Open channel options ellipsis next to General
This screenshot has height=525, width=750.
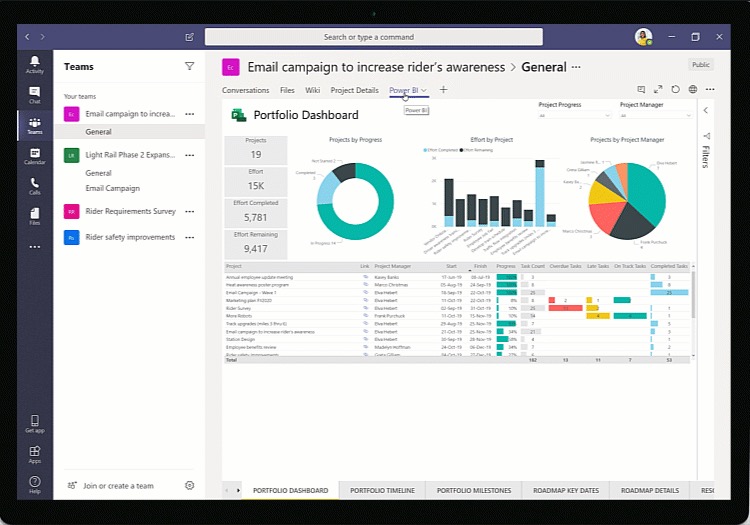click(576, 67)
